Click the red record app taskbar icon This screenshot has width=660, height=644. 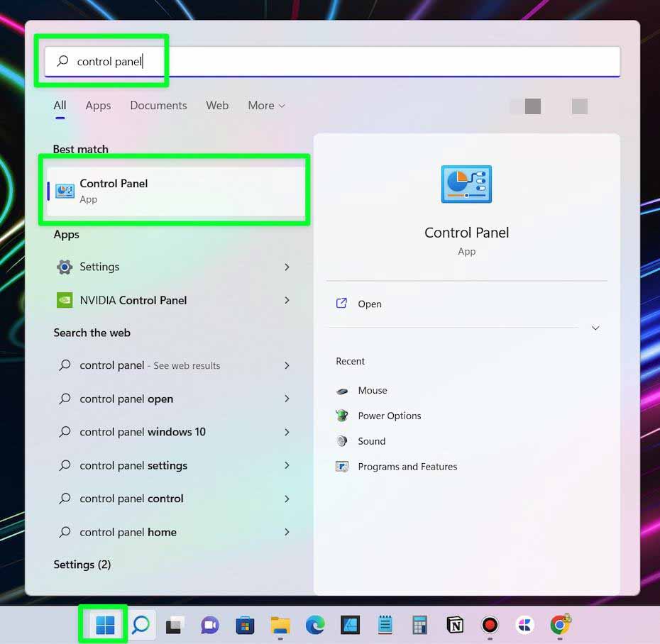pos(490,625)
